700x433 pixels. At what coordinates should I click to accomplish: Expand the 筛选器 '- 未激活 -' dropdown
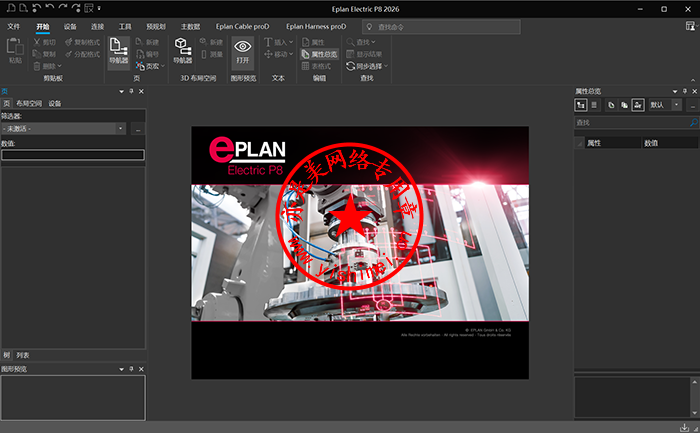pos(120,128)
